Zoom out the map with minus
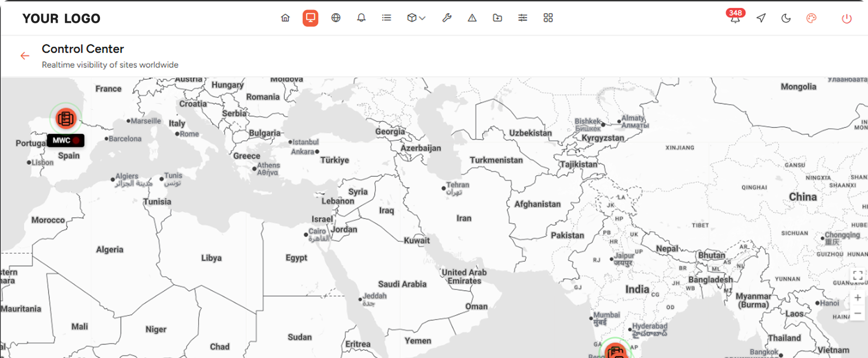This screenshot has height=358, width=868. pyautogui.click(x=858, y=313)
